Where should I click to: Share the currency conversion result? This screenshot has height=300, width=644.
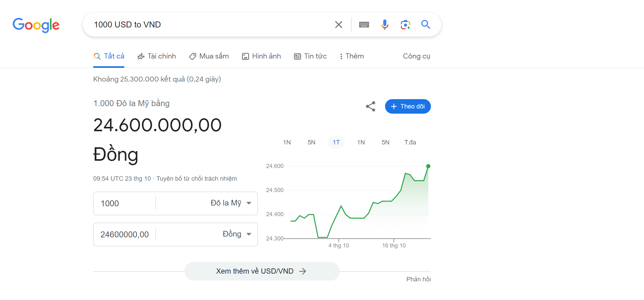pyautogui.click(x=371, y=106)
